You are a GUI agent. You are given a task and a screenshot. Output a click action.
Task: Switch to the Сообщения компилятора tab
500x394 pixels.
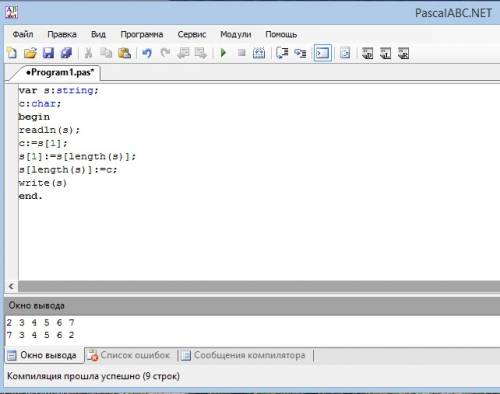click(244, 355)
